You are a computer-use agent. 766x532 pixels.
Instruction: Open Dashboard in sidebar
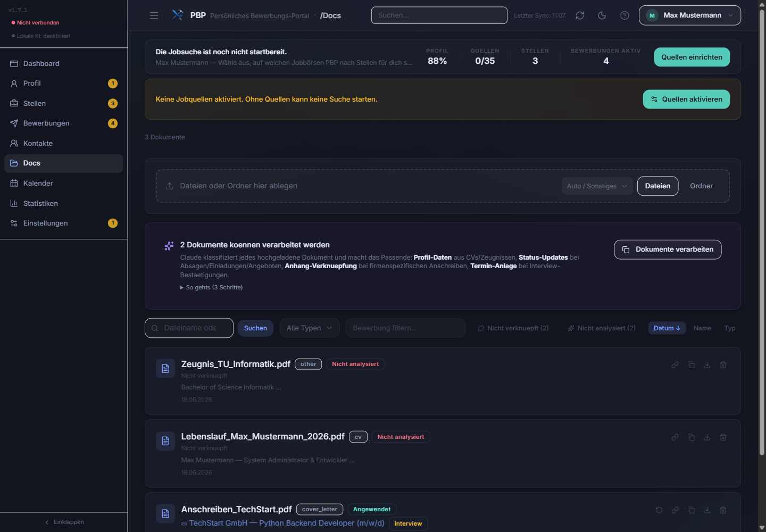pos(64,63)
